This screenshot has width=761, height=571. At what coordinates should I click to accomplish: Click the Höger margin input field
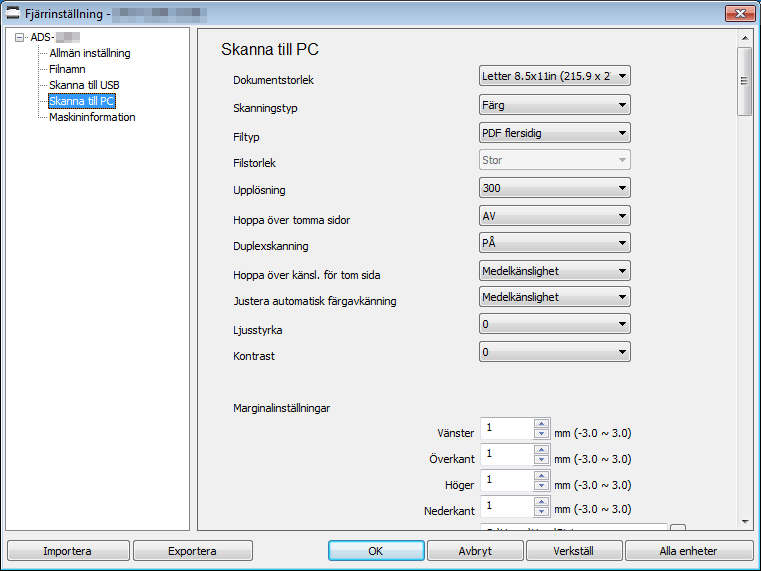[x=507, y=480]
